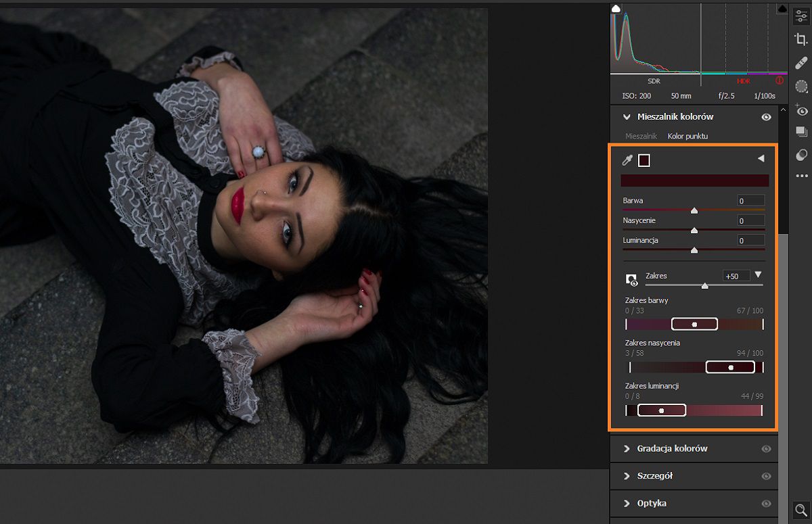Click the Barwa value field
Viewport: 812px width, 524px height.
click(x=751, y=201)
